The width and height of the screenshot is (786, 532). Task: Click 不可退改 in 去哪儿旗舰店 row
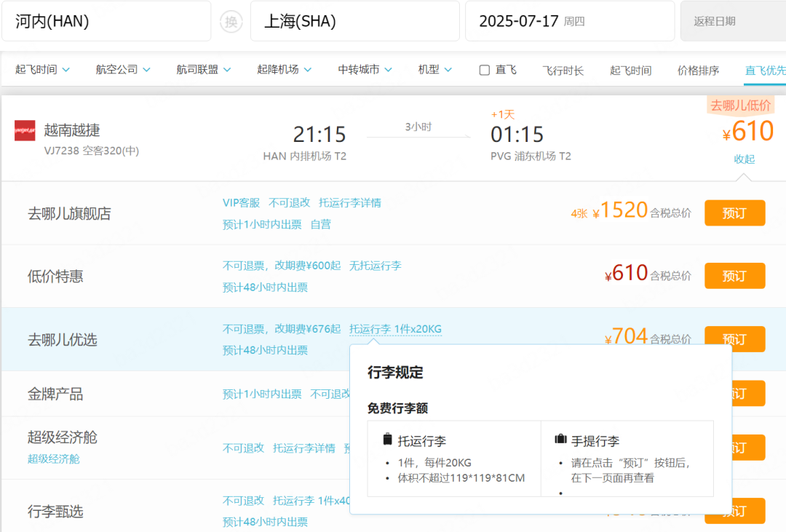click(x=289, y=202)
